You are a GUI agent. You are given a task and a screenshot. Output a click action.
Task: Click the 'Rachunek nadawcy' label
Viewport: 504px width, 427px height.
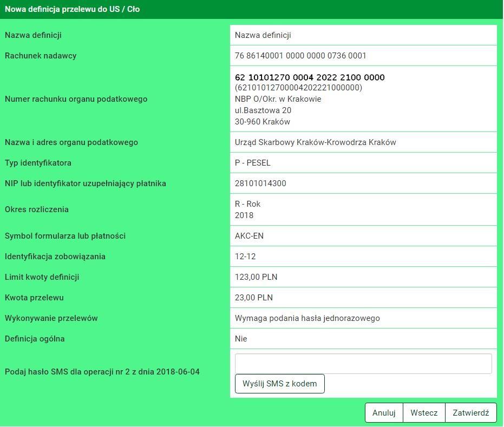pyautogui.click(x=41, y=56)
